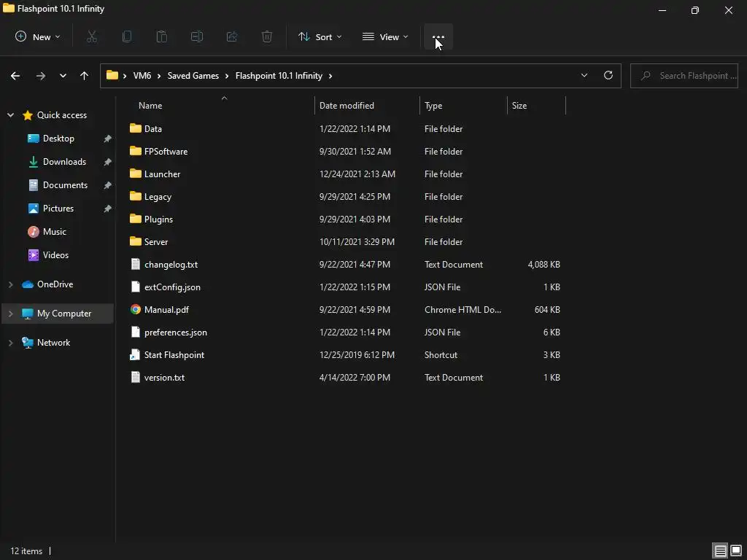The height and width of the screenshot is (560, 747).
Task: Open the Sort dropdown menu
Action: click(x=320, y=36)
